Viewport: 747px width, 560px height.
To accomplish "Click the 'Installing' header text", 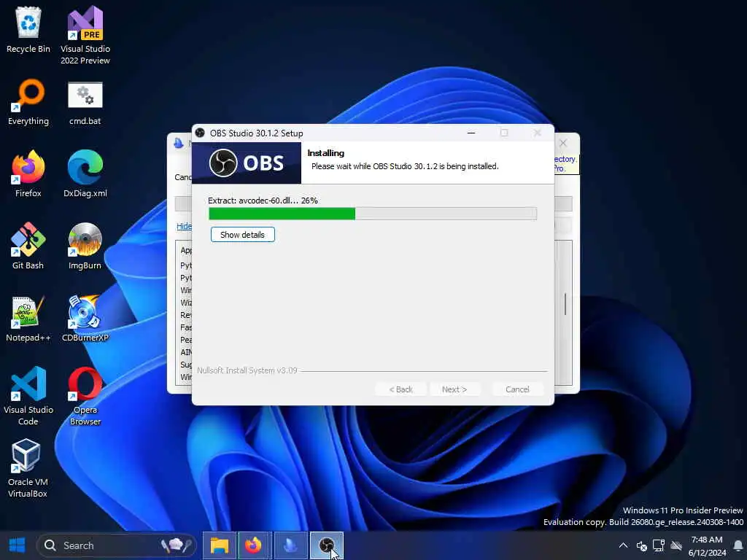I will click(x=326, y=153).
